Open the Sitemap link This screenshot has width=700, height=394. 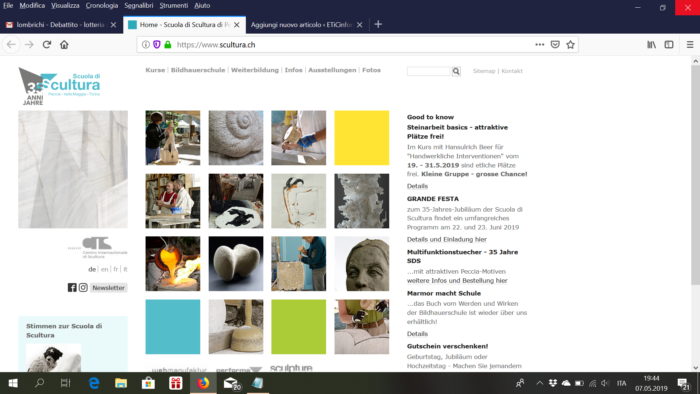pos(484,71)
